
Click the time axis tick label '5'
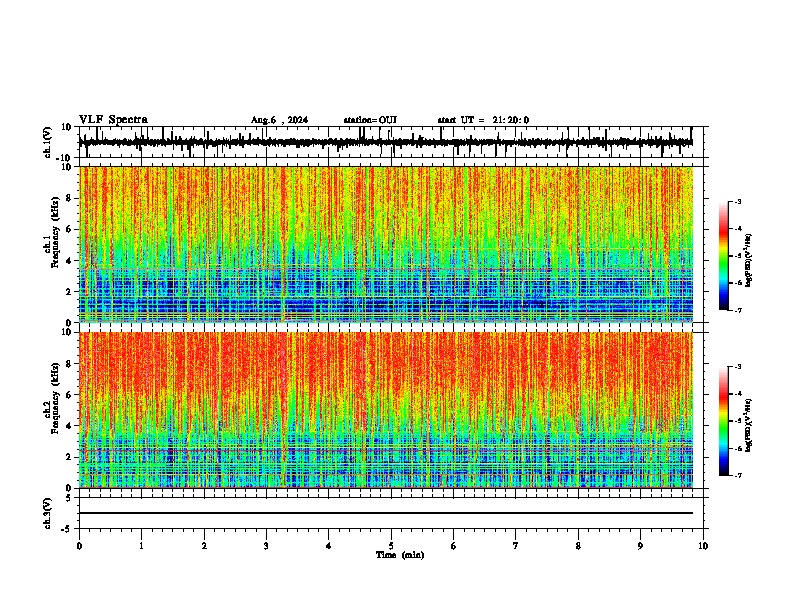tap(391, 546)
